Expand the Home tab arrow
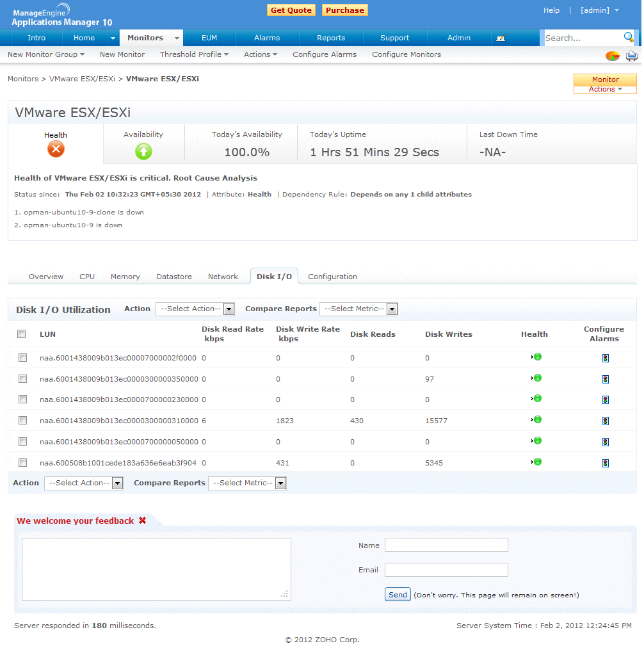 (x=113, y=38)
